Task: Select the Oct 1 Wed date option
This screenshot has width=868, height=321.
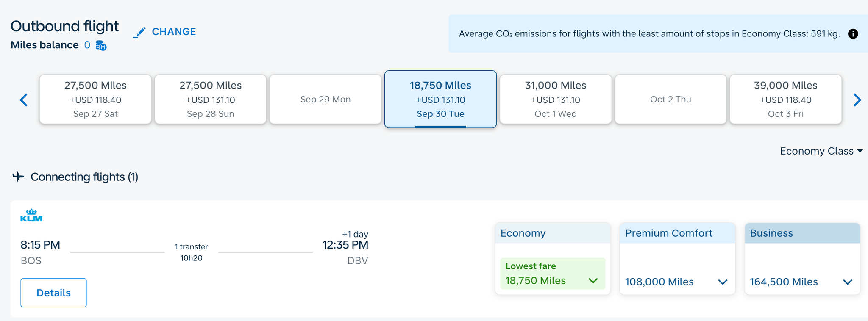Action: [x=555, y=99]
